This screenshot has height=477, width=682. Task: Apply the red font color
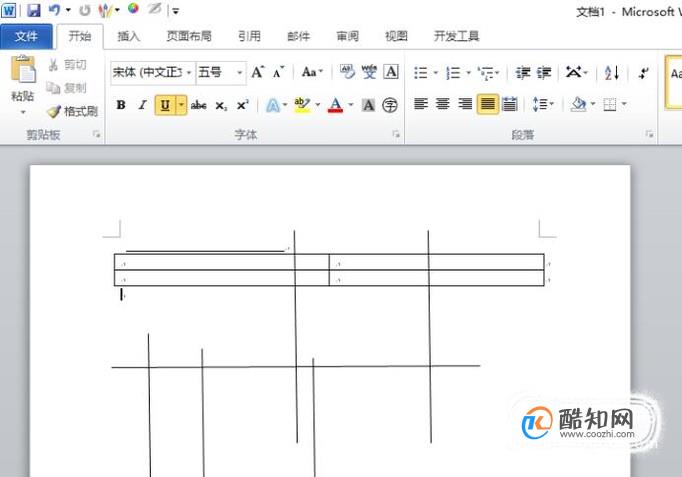coord(335,105)
